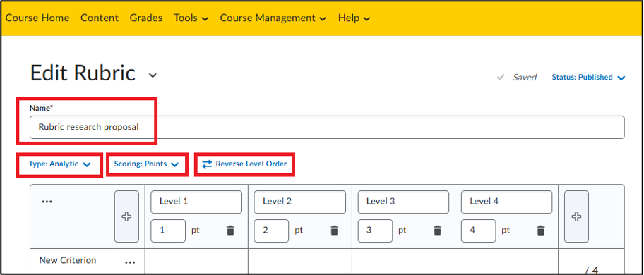Click the rubric Name input field
Viewport: 644px width, 275px height.
(327, 127)
